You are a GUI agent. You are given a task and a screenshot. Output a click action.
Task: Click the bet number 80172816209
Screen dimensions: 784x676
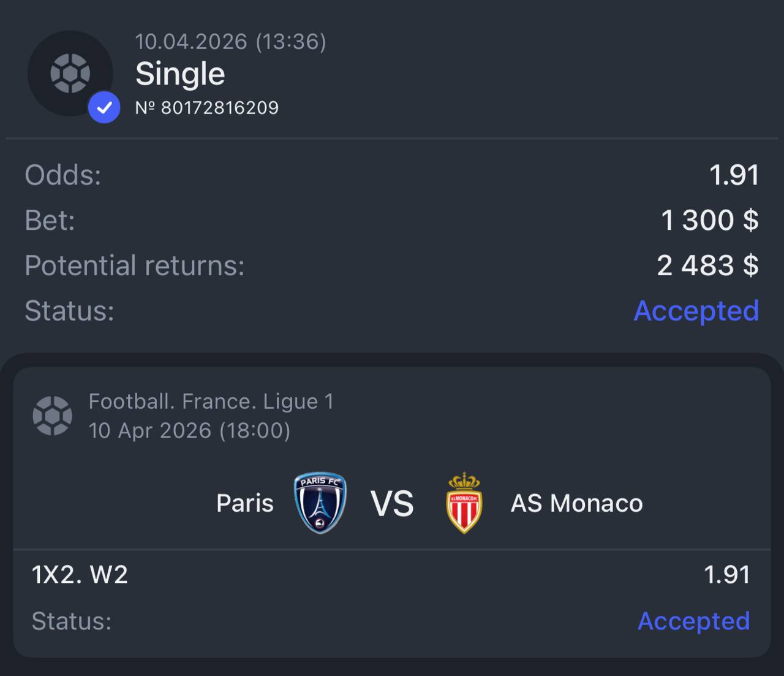pyautogui.click(x=207, y=108)
